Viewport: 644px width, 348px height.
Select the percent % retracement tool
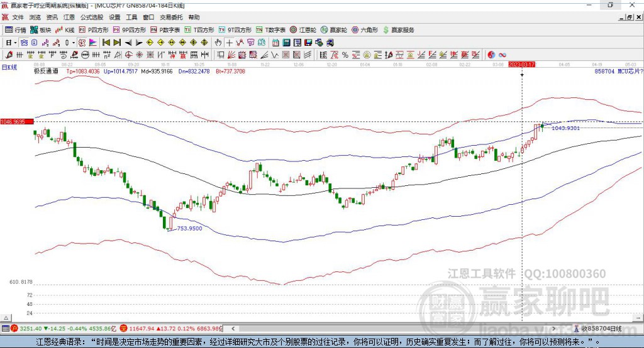(345, 55)
